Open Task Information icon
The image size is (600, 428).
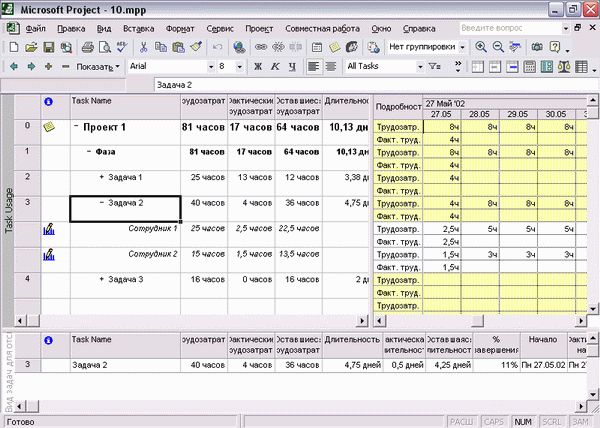317,47
